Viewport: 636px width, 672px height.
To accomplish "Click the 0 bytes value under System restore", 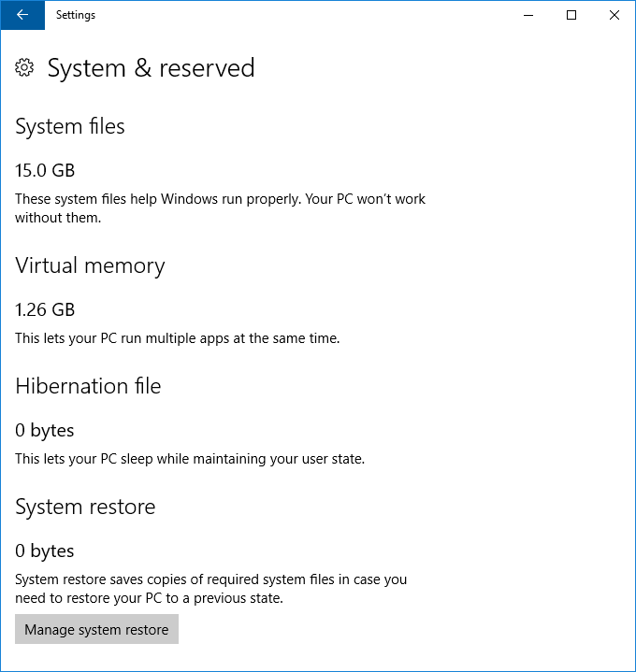I will tap(45, 551).
